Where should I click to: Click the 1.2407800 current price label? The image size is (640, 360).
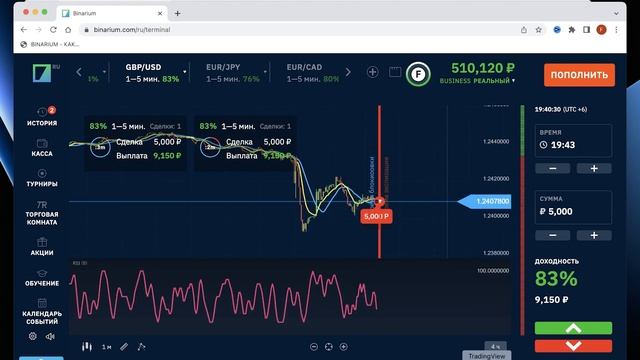pyautogui.click(x=484, y=201)
